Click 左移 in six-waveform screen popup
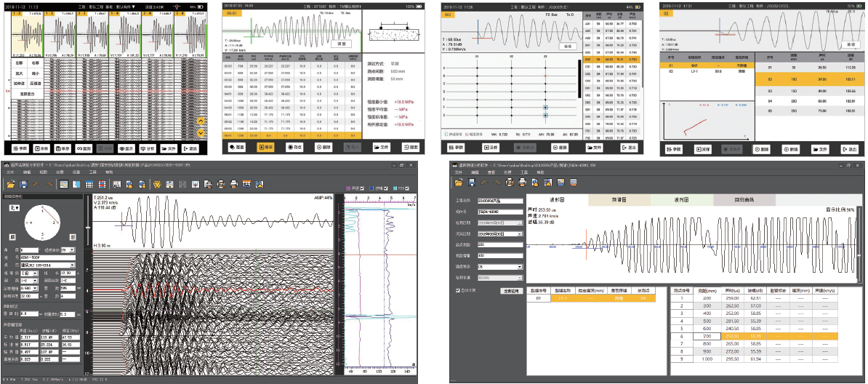 [x=20, y=63]
